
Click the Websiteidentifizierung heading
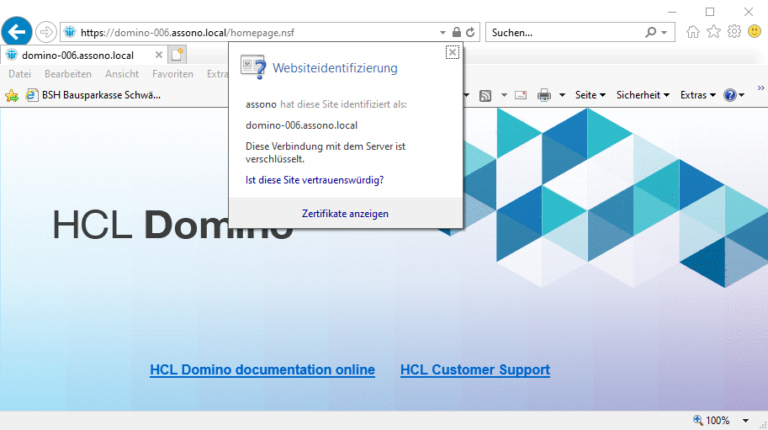point(335,68)
